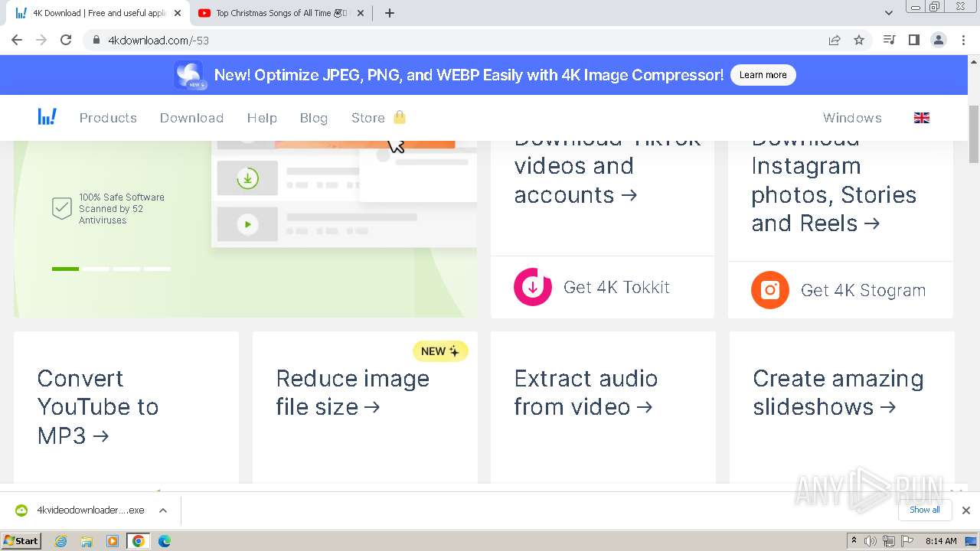The width and height of the screenshot is (980, 551).
Task: Click the volume speaker tray icon
Action: [x=871, y=541]
